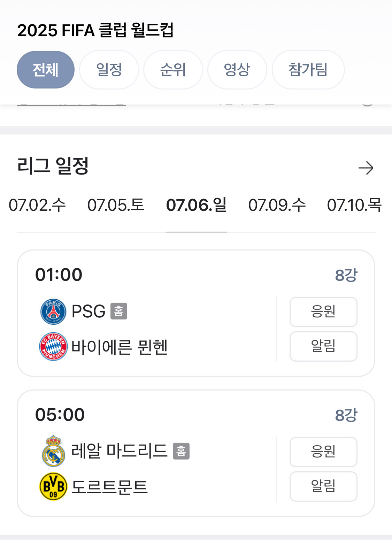Open the 순위 tab
Screen dimensions: 392x540
click(x=173, y=70)
